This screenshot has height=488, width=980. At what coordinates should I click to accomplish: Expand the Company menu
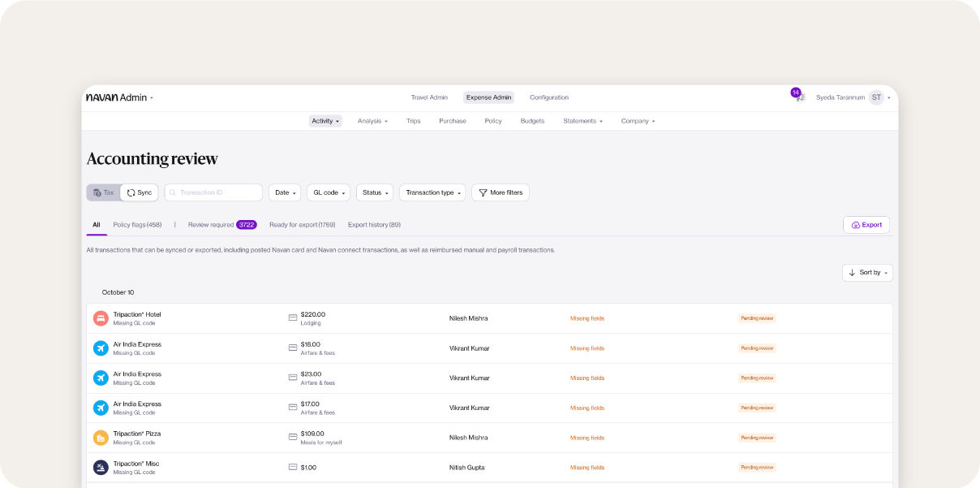coord(638,121)
